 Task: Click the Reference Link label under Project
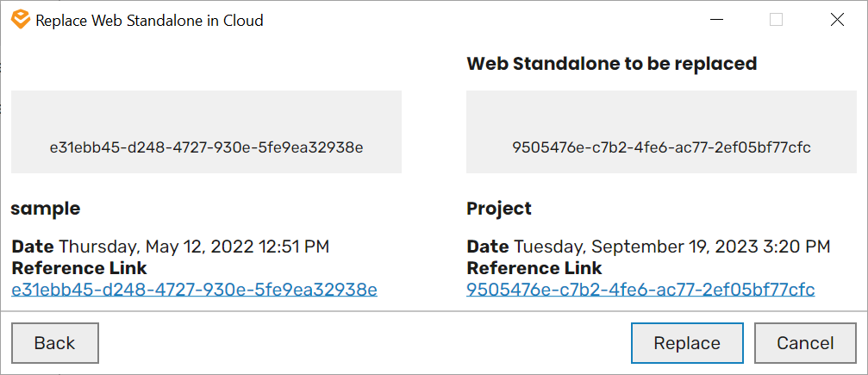coord(534,268)
